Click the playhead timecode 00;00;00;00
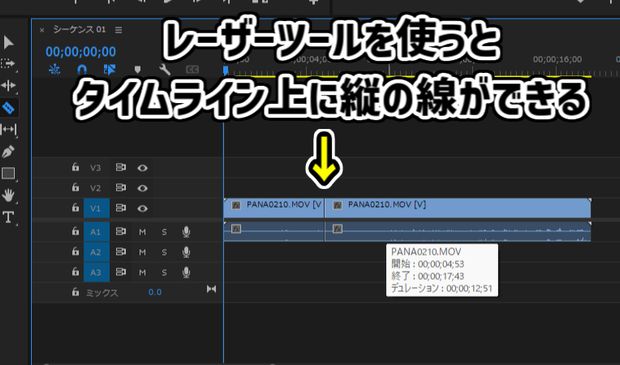620x365 pixels. 81,52
